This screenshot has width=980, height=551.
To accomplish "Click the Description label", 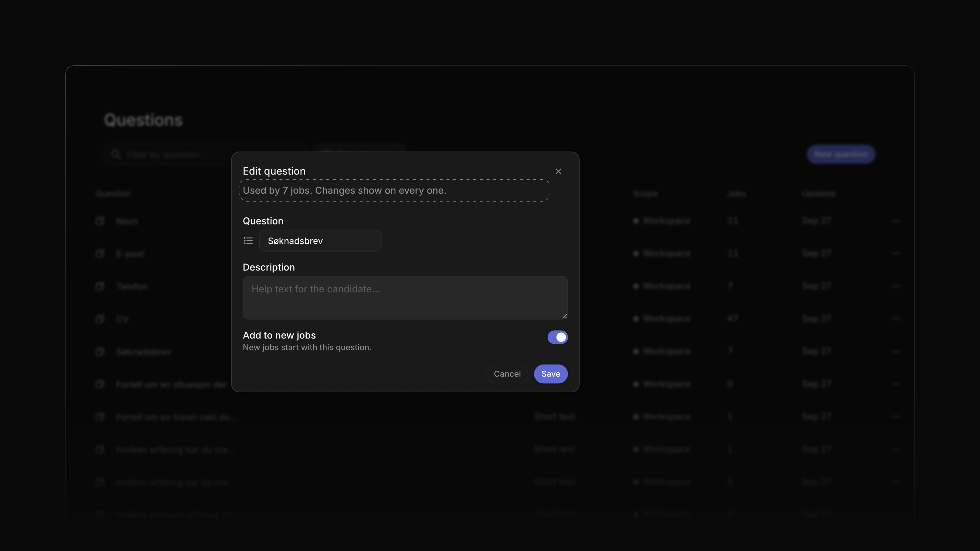I will pyautogui.click(x=268, y=267).
